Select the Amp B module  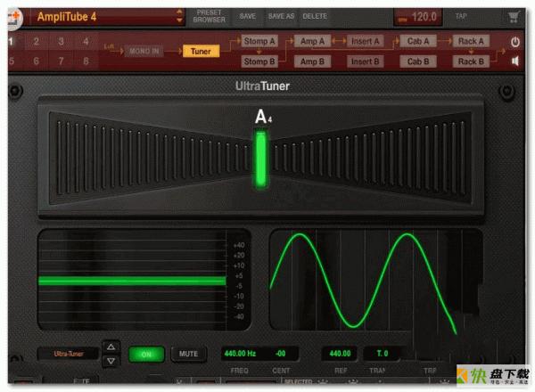[x=312, y=61]
